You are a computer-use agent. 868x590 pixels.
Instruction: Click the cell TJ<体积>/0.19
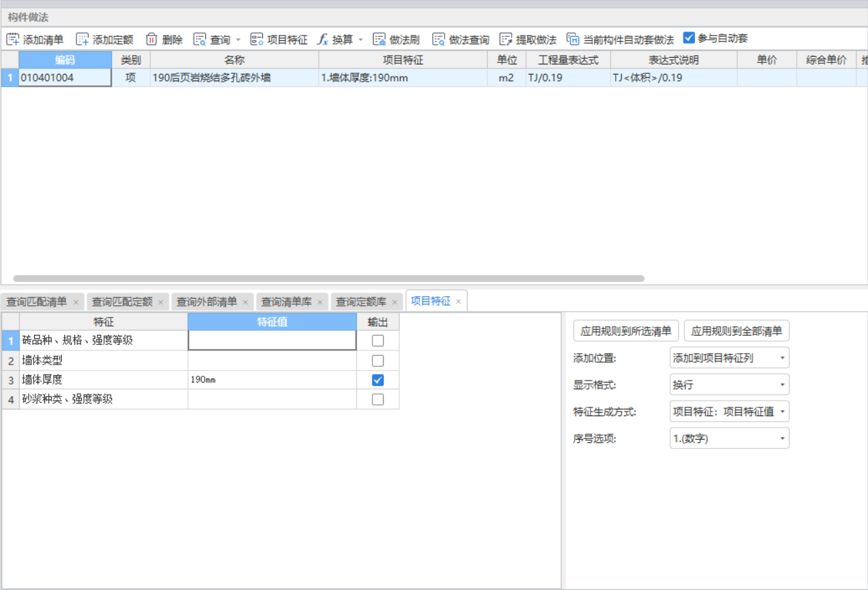[x=673, y=78]
